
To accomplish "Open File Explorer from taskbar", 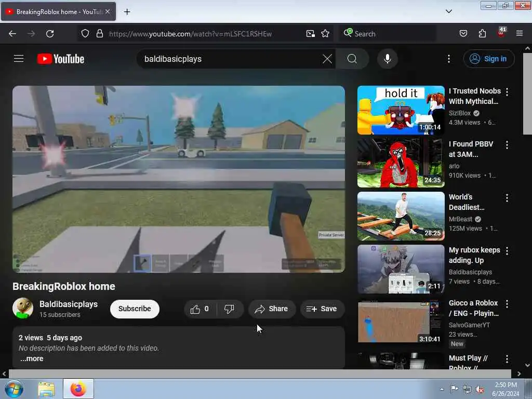I will (x=46, y=389).
